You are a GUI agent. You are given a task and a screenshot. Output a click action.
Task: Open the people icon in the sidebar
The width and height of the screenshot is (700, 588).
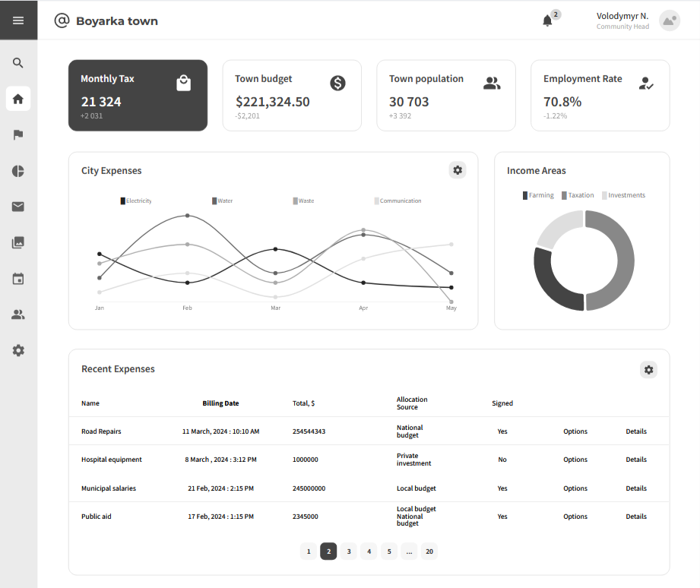click(17, 315)
